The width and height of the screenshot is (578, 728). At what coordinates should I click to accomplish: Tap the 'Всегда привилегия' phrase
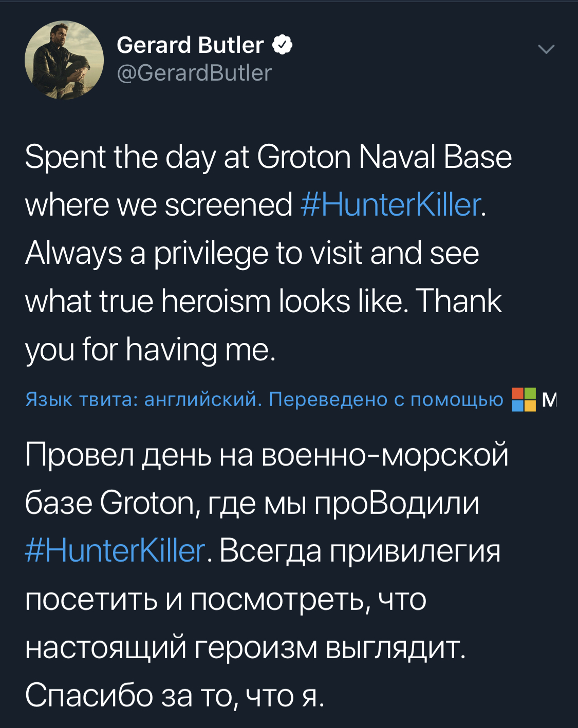[x=360, y=551]
